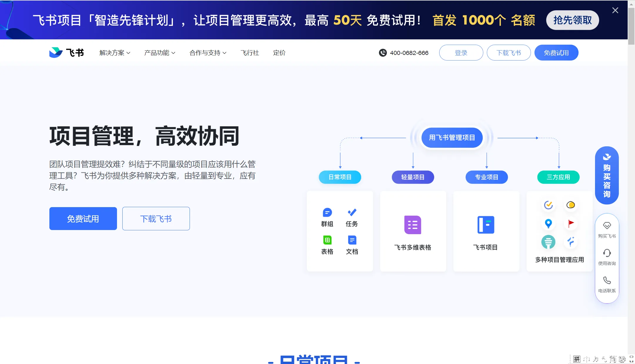Image resolution: width=635 pixels, height=364 pixels.
Task: Open the 定价 pricing page
Action: click(x=279, y=53)
